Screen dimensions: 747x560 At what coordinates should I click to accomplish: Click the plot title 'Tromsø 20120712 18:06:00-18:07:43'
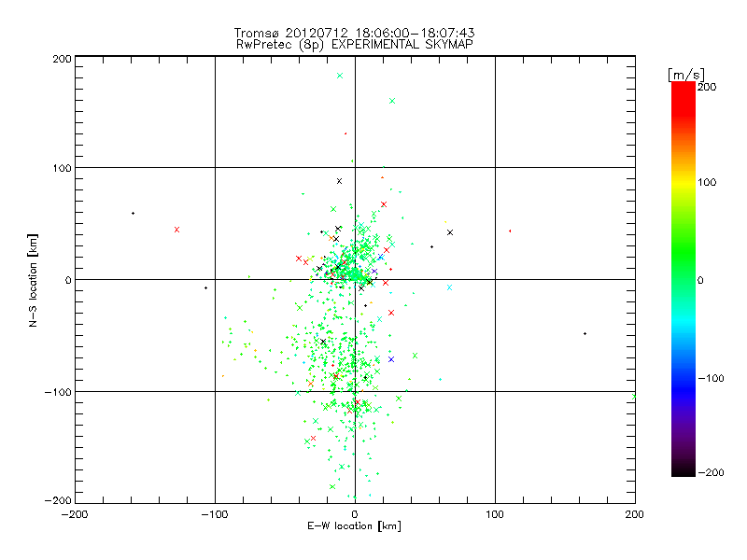click(354, 33)
